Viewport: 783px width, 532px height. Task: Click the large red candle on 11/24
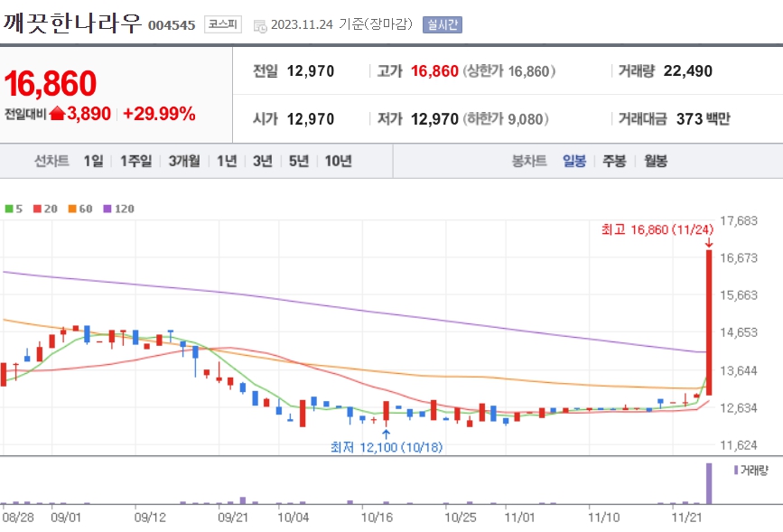click(x=709, y=322)
